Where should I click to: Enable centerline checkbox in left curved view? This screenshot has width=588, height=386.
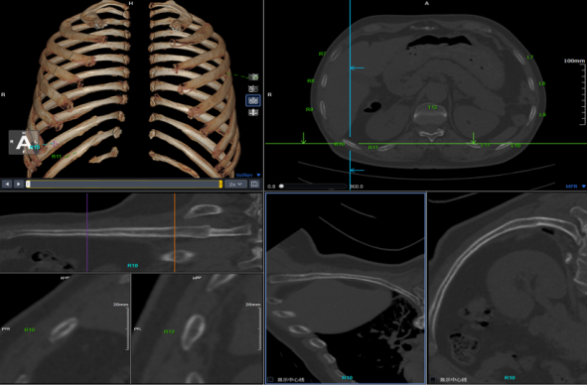tap(270, 380)
